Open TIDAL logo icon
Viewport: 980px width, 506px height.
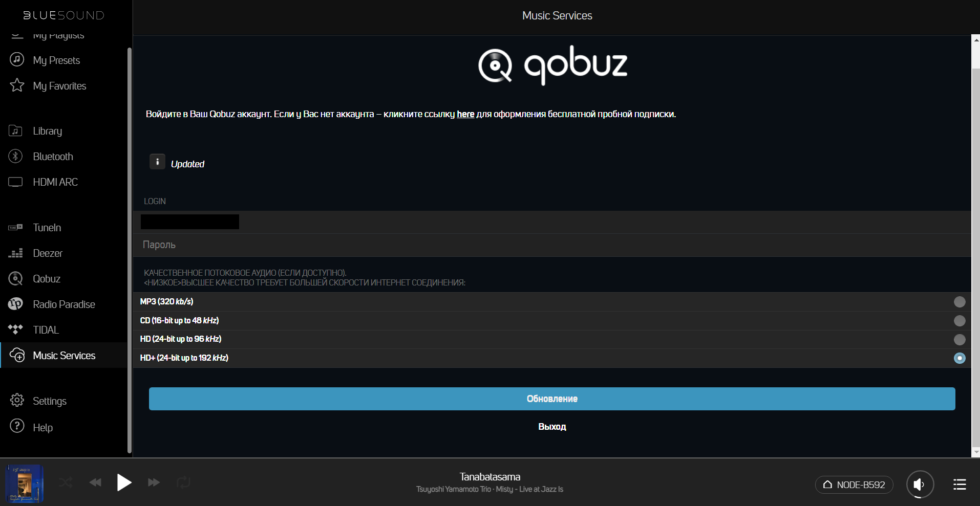point(16,329)
